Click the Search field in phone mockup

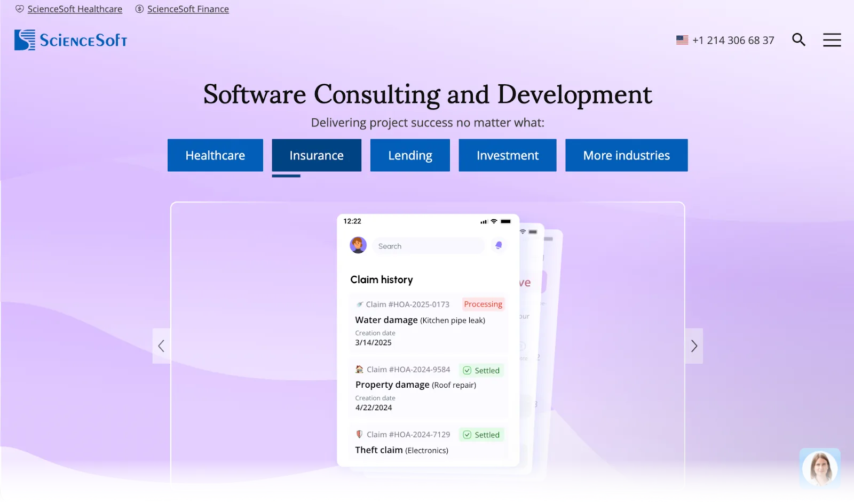tap(429, 246)
